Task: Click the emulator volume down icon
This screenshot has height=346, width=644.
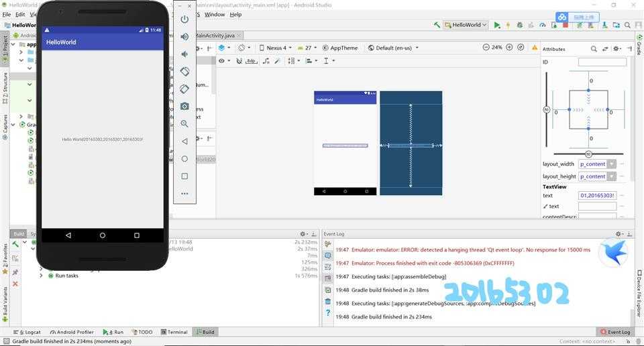Action: pos(184,54)
